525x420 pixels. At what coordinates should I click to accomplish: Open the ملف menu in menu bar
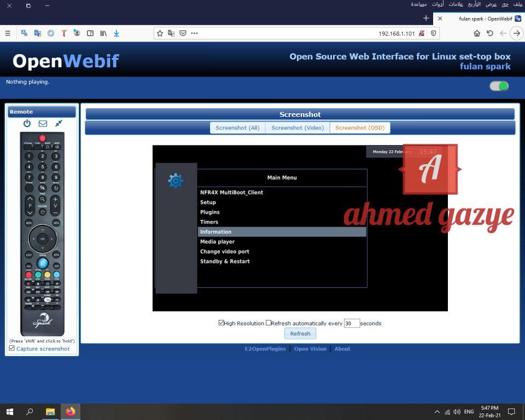point(518,4)
